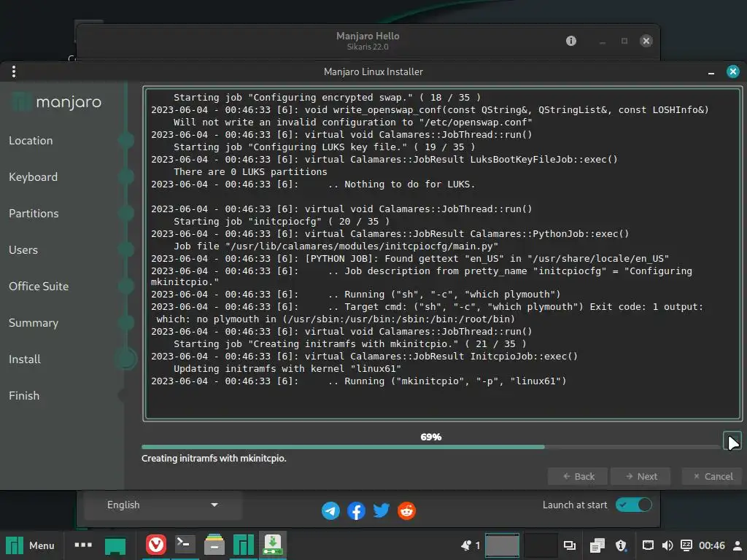Click the Back button
The height and width of the screenshot is (560, 747).
pyautogui.click(x=578, y=476)
